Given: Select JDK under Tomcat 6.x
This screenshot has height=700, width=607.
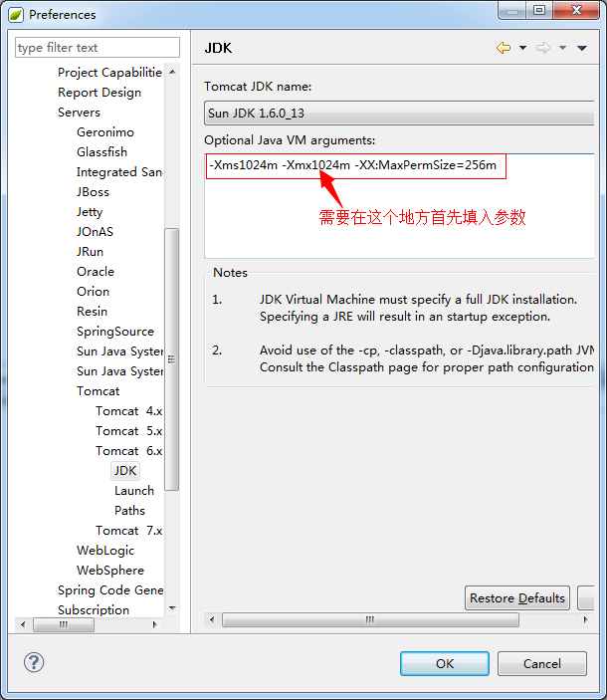Looking at the screenshot, I should pos(125,471).
